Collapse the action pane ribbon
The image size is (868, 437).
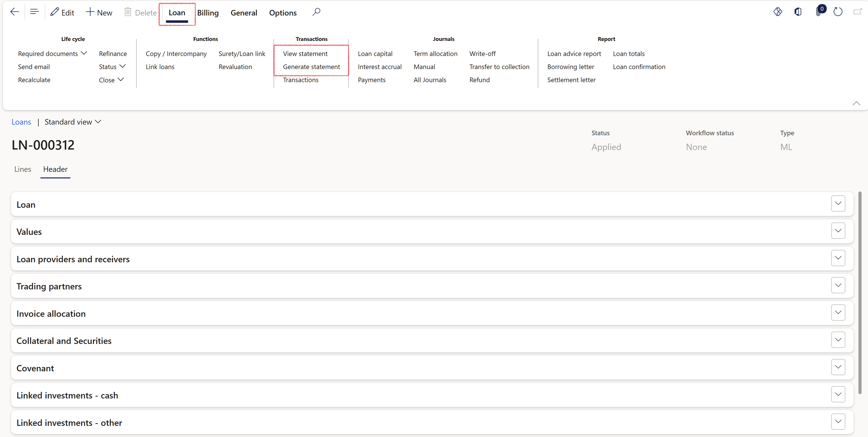coord(856,103)
